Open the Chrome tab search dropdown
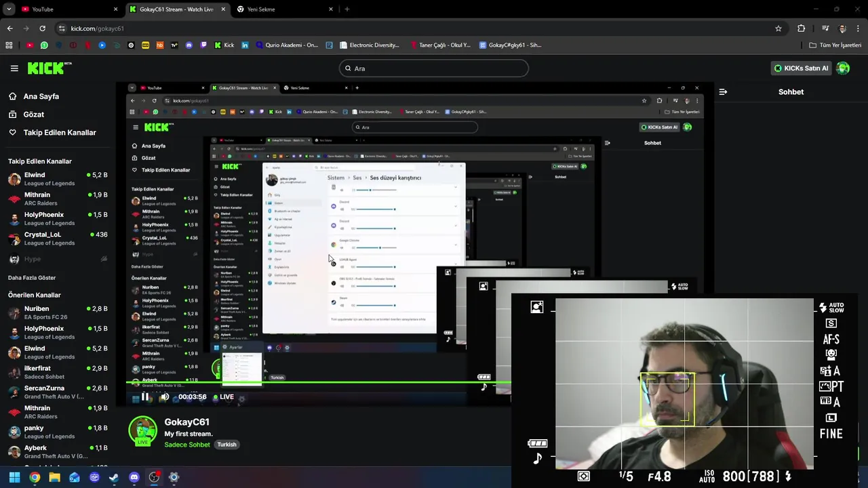This screenshot has height=488, width=868. point(9,9)
